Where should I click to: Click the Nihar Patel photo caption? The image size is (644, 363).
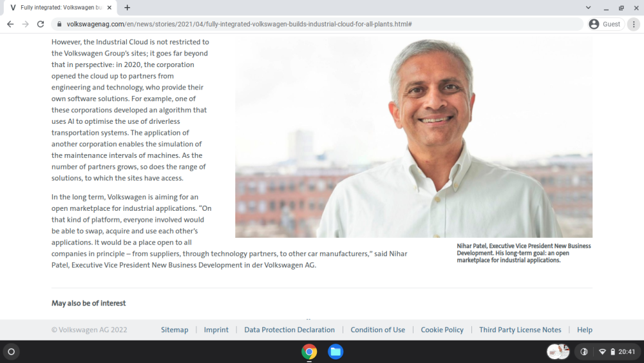pos(524,253)
